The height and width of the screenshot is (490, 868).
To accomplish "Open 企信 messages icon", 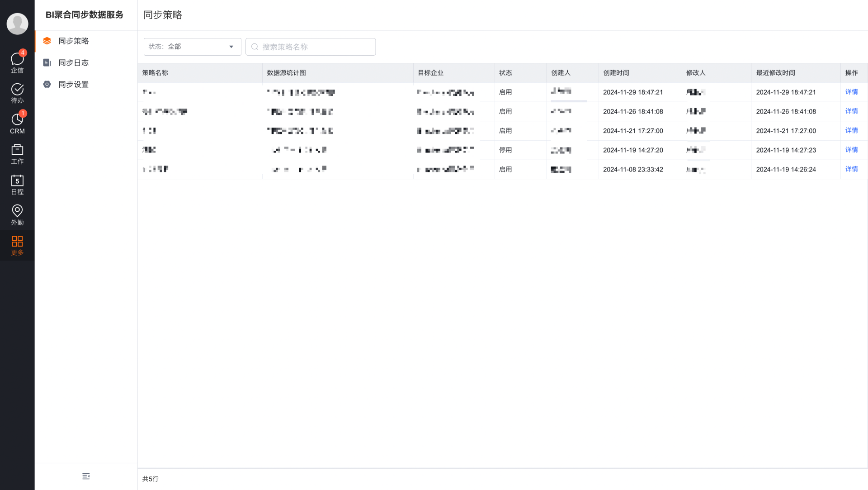I will click(x=17, y=62).
